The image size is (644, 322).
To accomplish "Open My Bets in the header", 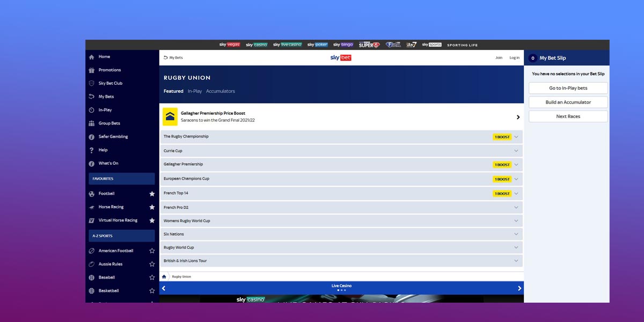I will [x=173, y=57].
